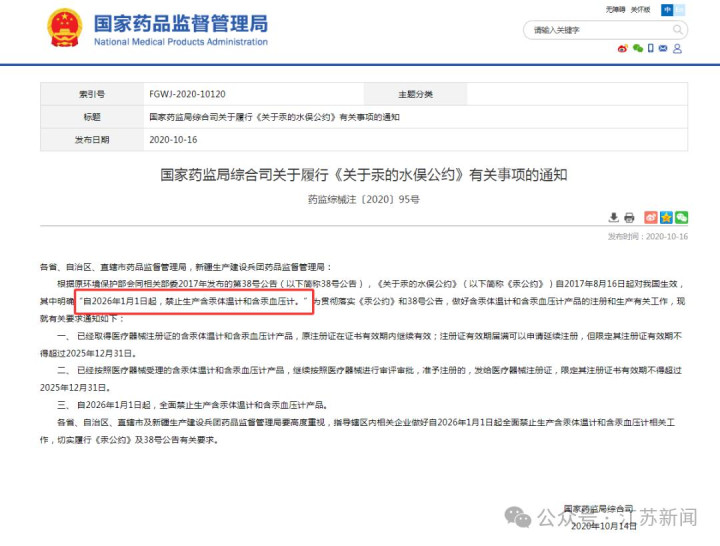Screen dimensions: 720x546
Task: Open the header Weibo icon
Action: [x=623, y=48]
